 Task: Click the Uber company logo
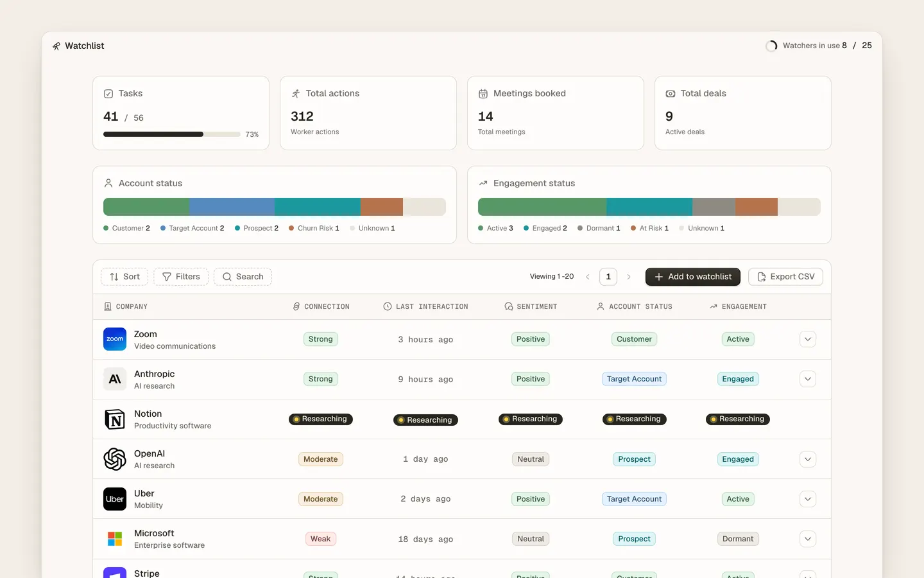pos(115,499)
